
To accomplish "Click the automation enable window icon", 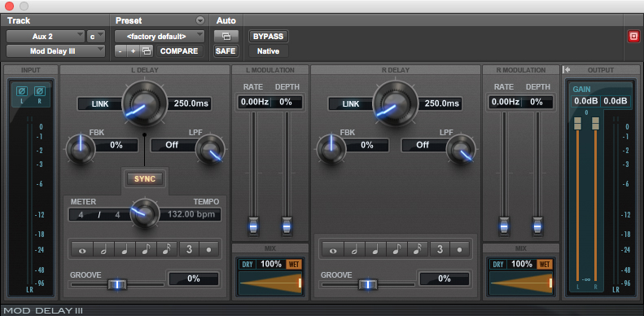I will coord(226,36).
